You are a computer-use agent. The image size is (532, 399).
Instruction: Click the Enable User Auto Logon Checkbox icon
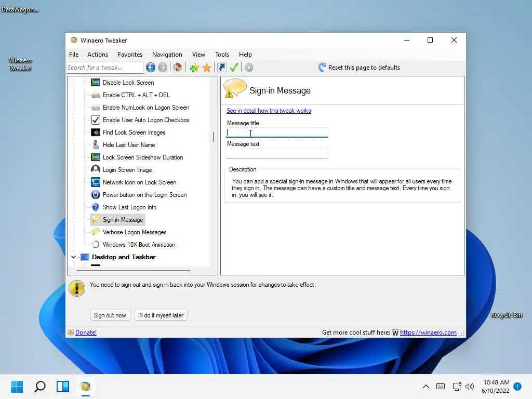click(96, 120)
